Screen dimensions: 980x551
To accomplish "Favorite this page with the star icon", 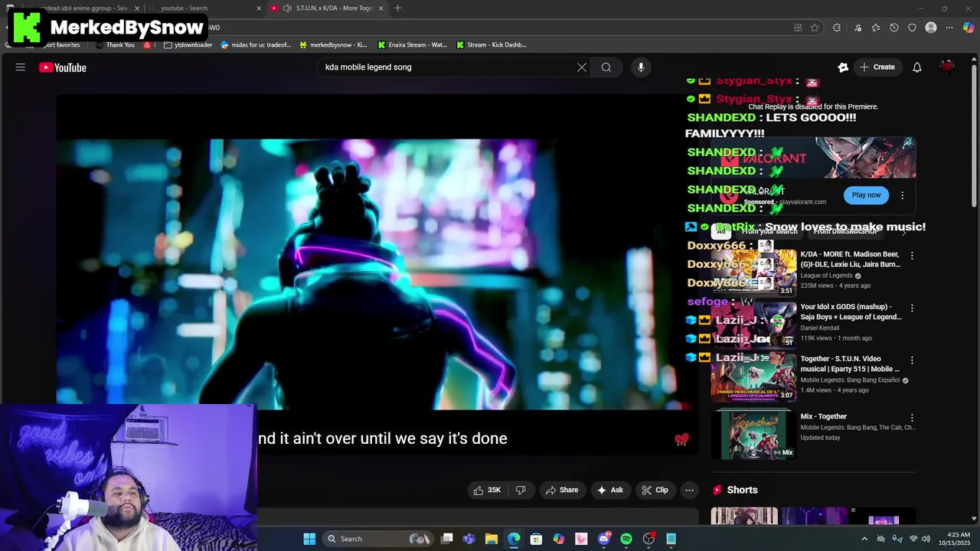I will (x=815, y=28).
